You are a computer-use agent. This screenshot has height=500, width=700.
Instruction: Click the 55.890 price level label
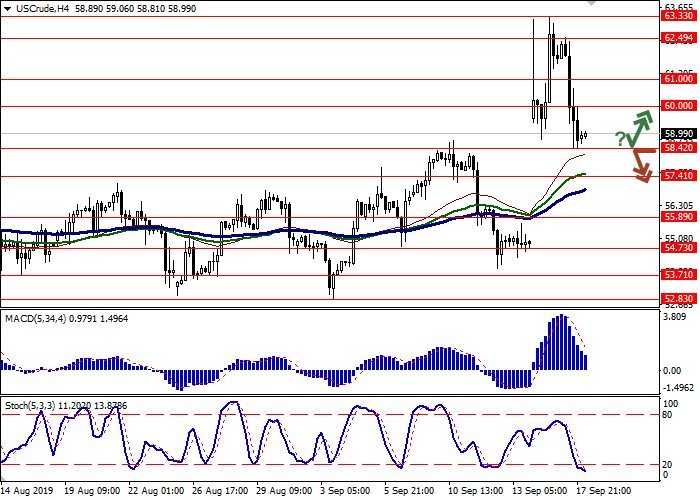pos(678,217)
